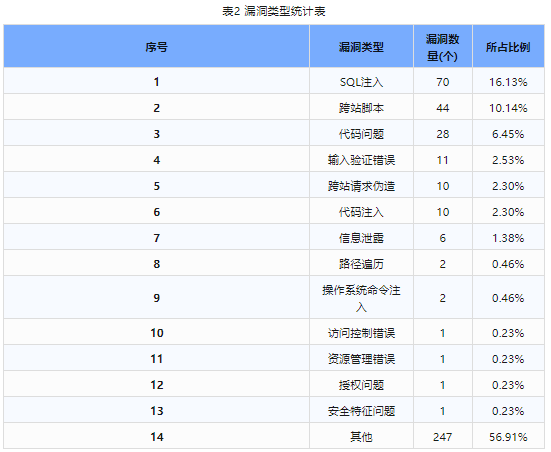Click serial number 13 in 安全特征问题 row

pos(157,411)
